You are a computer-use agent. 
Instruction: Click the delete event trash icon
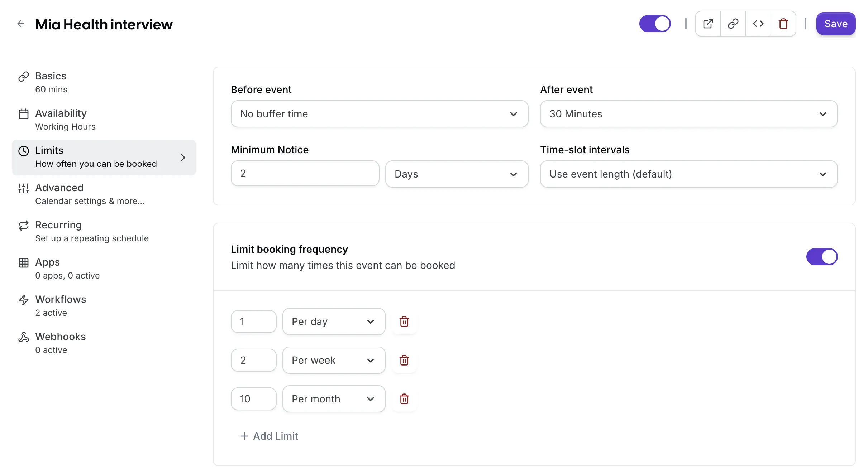[783, 24]
